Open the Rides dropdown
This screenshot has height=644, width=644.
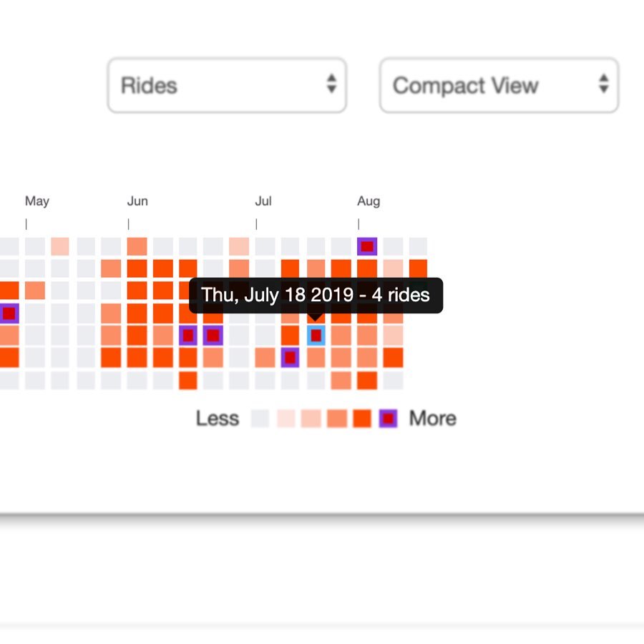coord(227,86)
